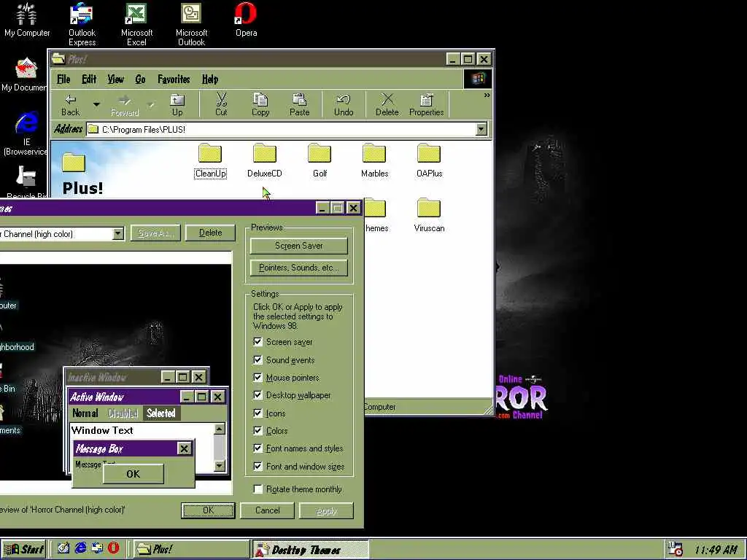Image resolution: width=747 pixels, height=560 pixels.
Task: Open Back button history dropdown arrow
Action: coord(96,104)
